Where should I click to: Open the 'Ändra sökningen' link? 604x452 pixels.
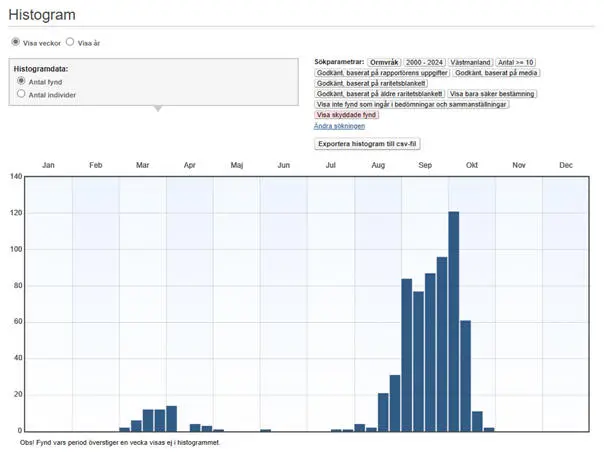[339, 126]
